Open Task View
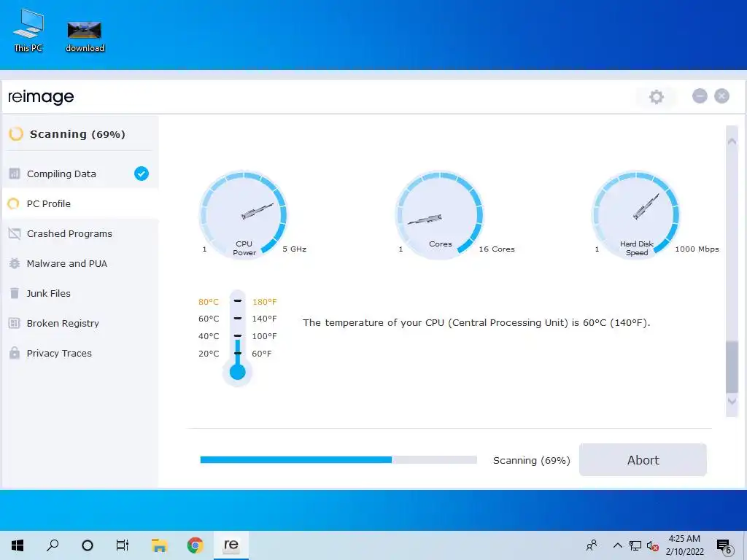The width and height of the screenshot is (747, 560). (x=123, y=545)
